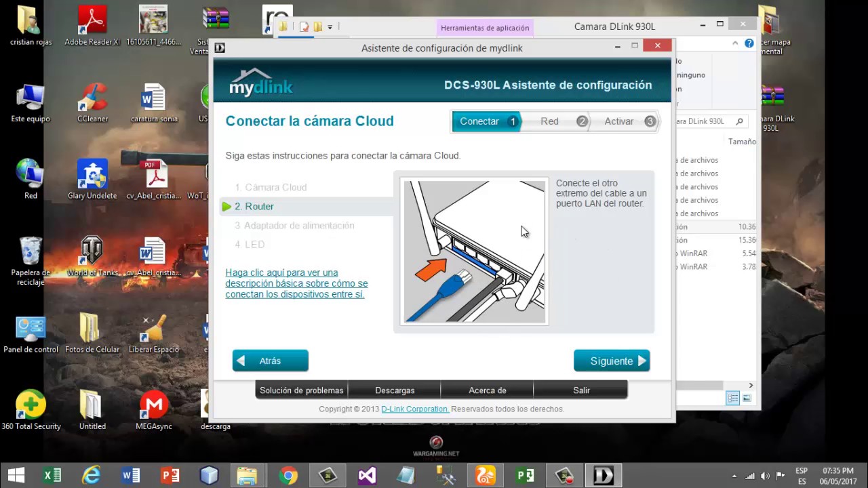Open the cristian rojas desktop folder
The height and width of the screenshot is (488, 868).
[x=31, y=27]
